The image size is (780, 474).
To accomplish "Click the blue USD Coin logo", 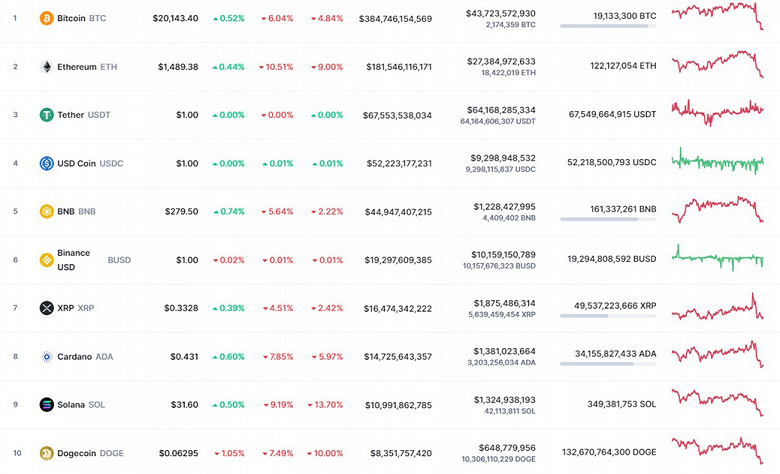I will pos(46,163).
